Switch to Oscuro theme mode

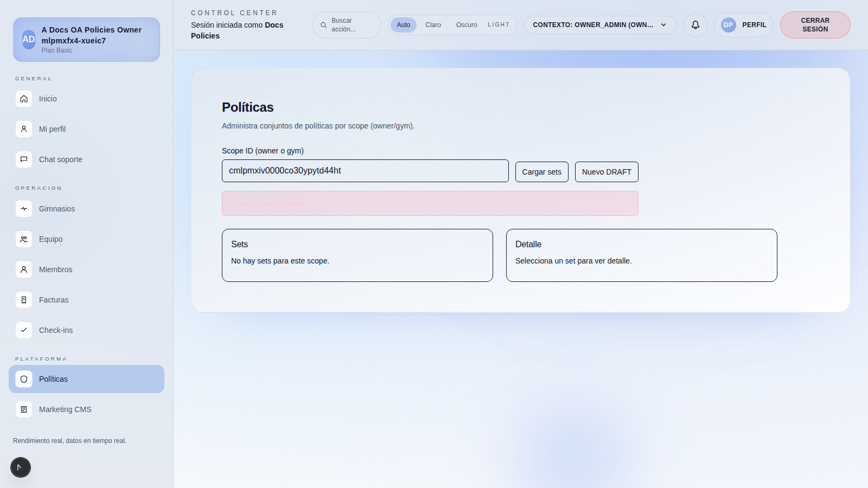(x=466, y=24)
